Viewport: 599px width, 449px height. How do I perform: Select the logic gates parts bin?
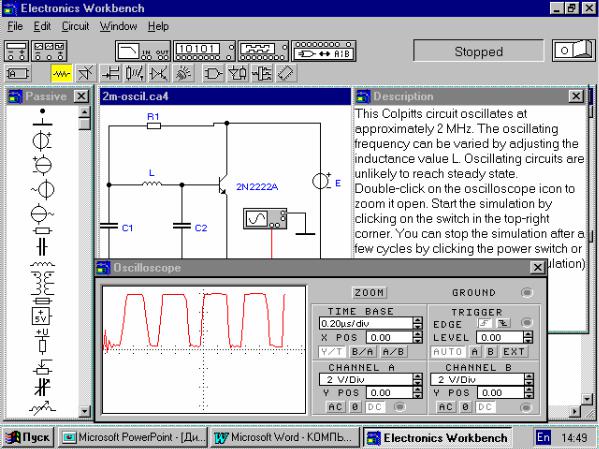click(213, 73)
